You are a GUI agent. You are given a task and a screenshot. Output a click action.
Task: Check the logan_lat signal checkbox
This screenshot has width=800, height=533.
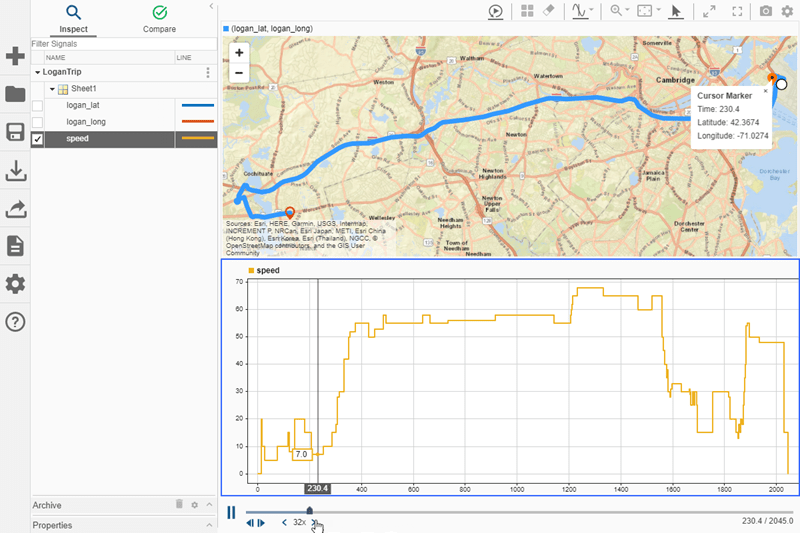(37, 106)
